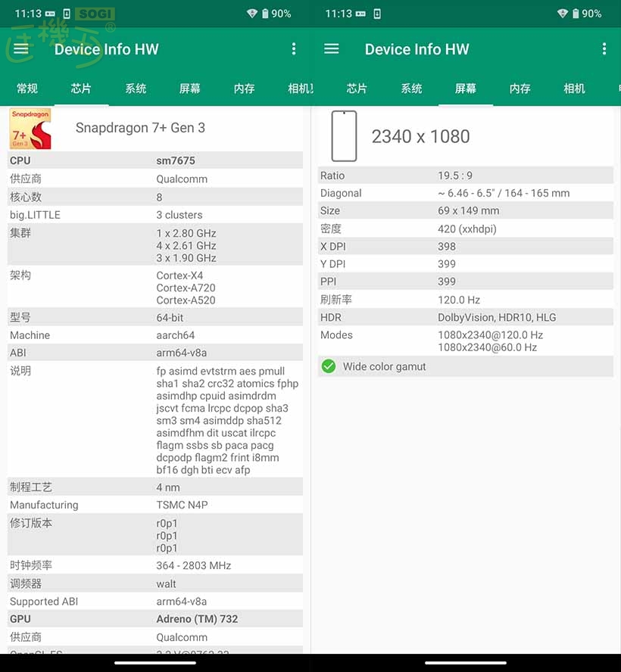621x672 pixels.
Task: Open 相机 tab on right screen
Action: (x=574, y=89)
